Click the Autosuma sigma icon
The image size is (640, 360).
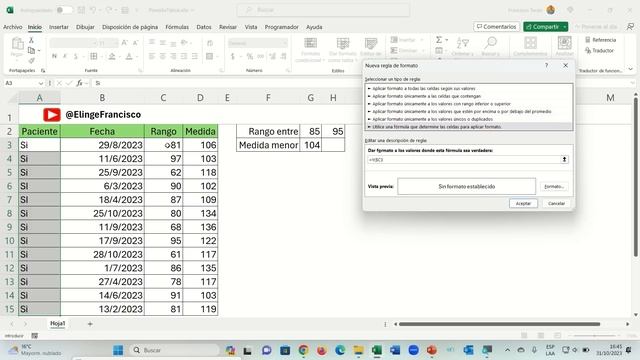tap(439, 40)
